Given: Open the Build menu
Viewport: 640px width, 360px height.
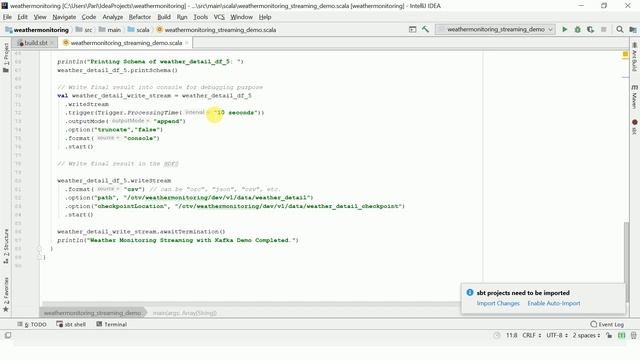Looking at the screenshot, I should 164,17.
